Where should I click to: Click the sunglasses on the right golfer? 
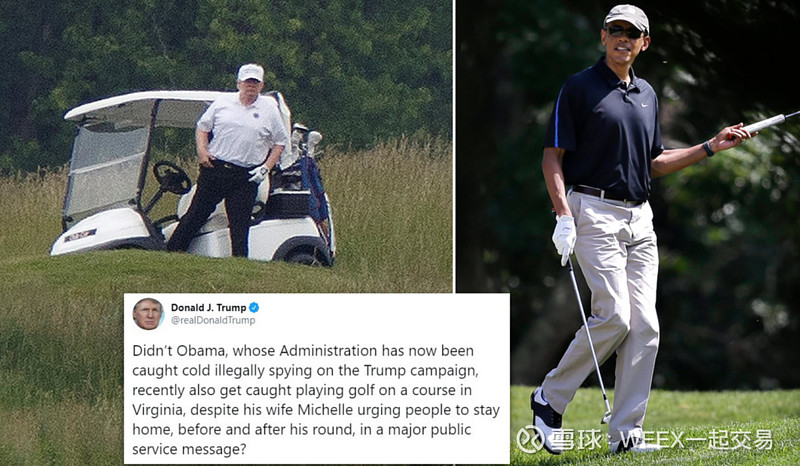click(x=624, y=32)
